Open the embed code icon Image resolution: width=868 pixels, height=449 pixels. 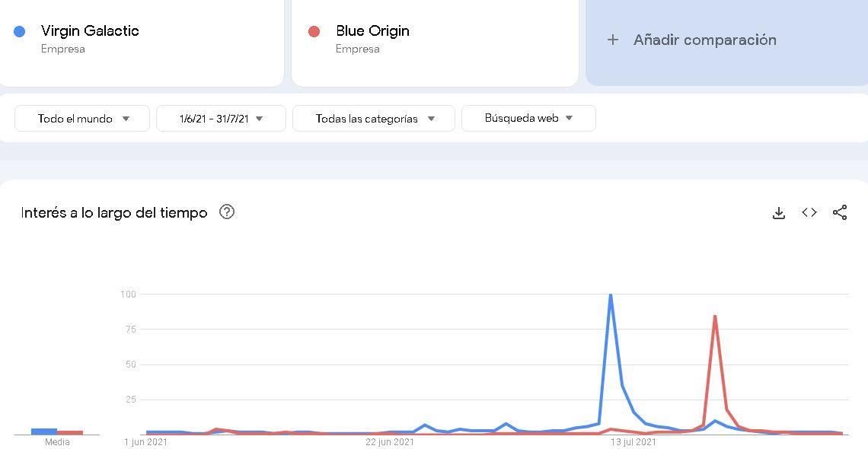click(x=809, y=212)
